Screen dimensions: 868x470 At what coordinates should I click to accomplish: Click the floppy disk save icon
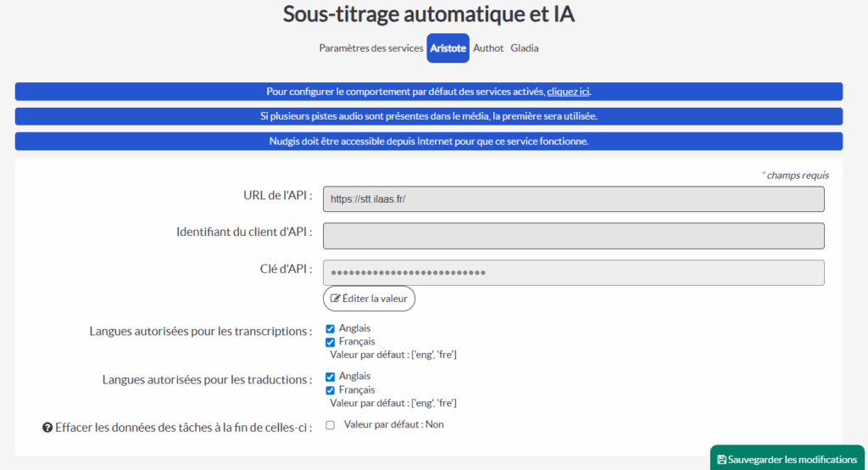(721, 460)
